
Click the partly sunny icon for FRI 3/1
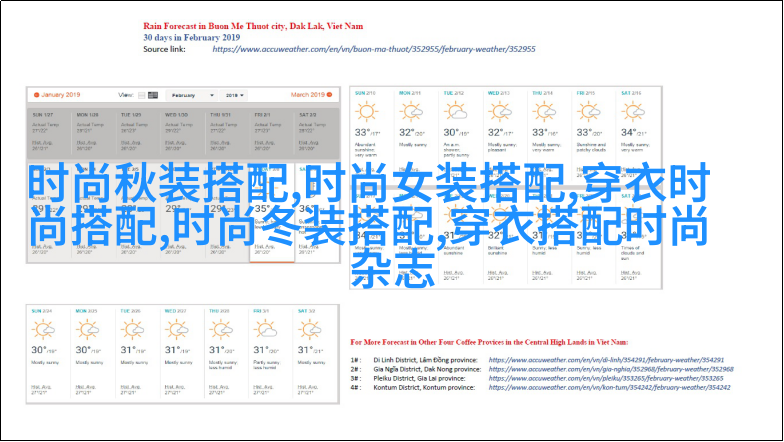tap(266, 330)
